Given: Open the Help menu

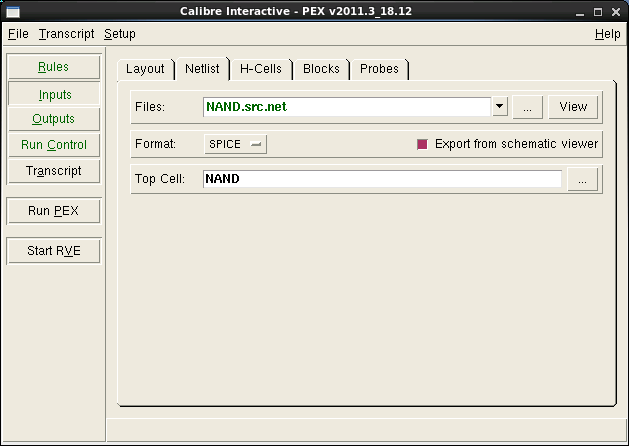Looking at the screenshot, I should [607, 34].
